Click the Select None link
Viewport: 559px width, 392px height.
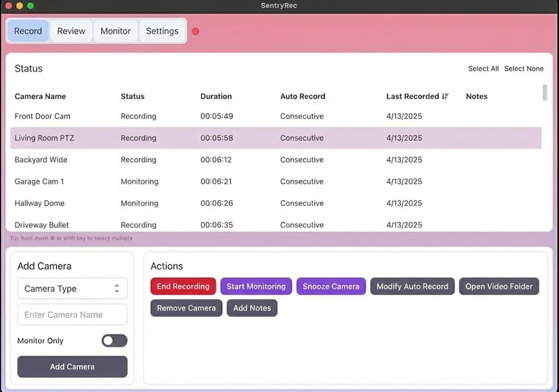[524, 68]
